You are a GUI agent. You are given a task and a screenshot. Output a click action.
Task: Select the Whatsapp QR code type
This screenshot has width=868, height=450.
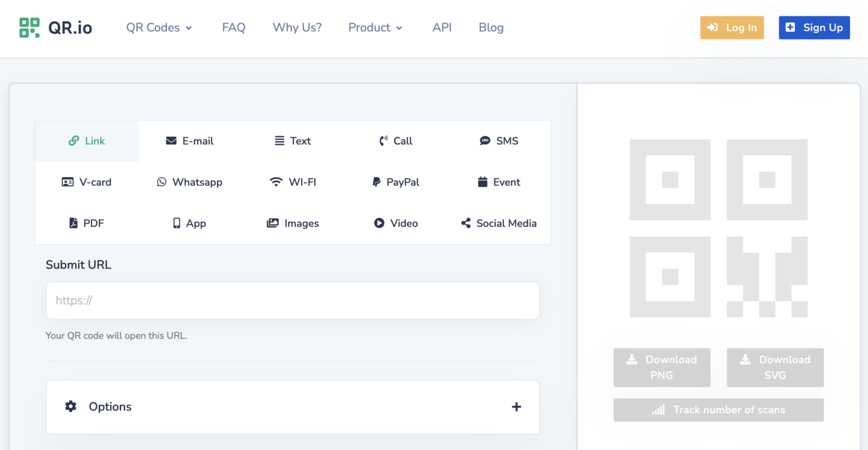189,182
